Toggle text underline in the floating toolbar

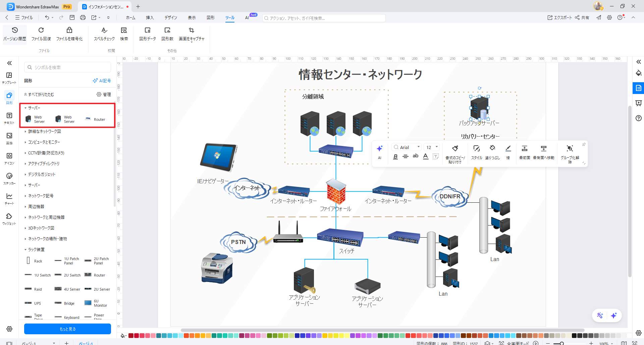pyautogui.click(x=425, y=156)
